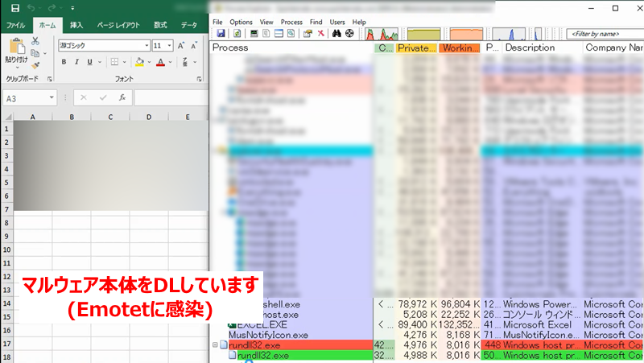Click the Properties toolbar icon
This screenshot has height=363, width=644.
tap(308, 34)
